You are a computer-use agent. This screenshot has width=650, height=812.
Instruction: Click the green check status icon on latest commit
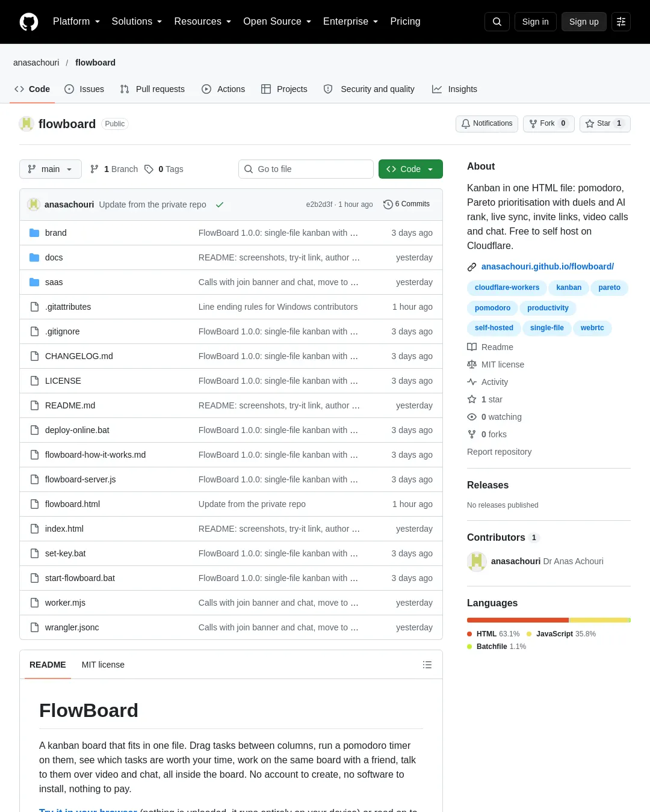(x=220, y=205)
